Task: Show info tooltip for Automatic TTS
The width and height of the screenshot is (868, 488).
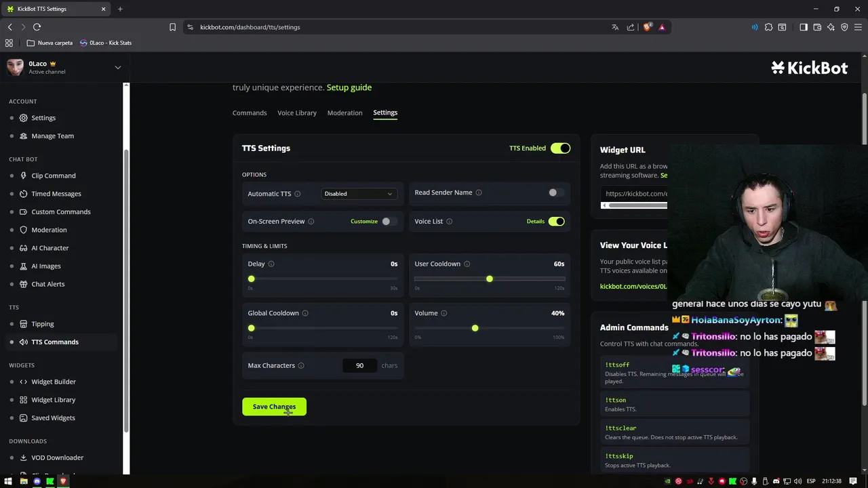Action: coord(297,194)
